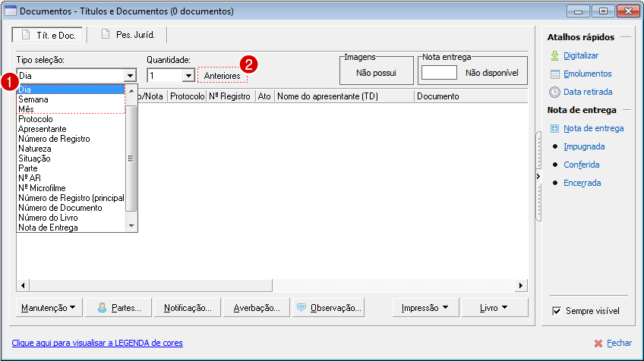Expand the Quantidade combo box
The image size is (644, 361).
click(x=188, y=76)
